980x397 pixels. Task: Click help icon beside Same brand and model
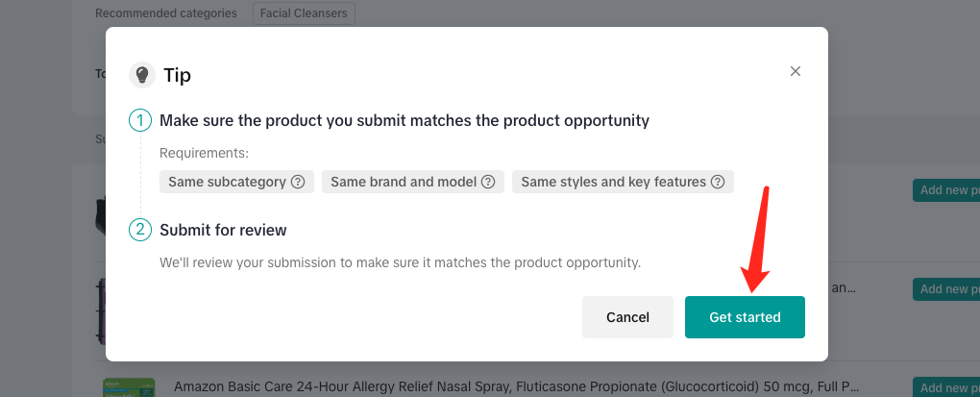pyautogui.click(x=488, y=182)
